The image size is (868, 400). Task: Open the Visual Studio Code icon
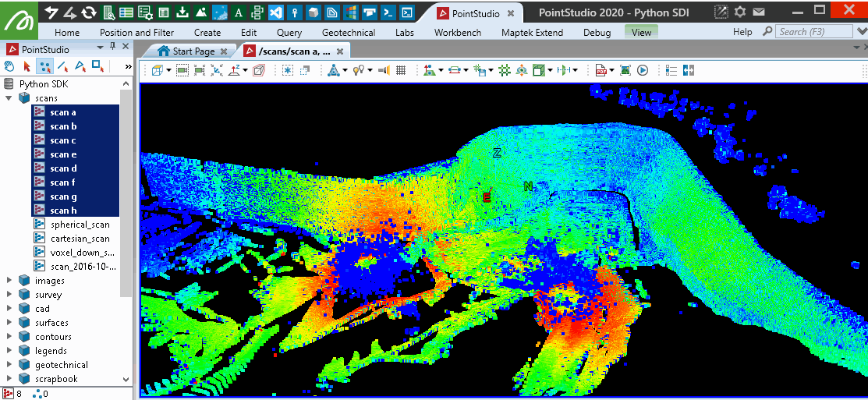tap(275, 12)
